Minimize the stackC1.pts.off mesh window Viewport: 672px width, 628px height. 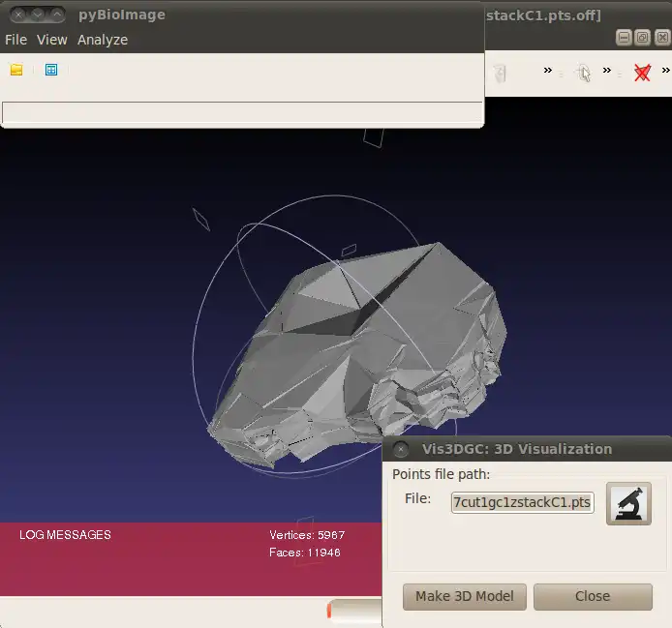pyautogui.click(x=624, y=38)
